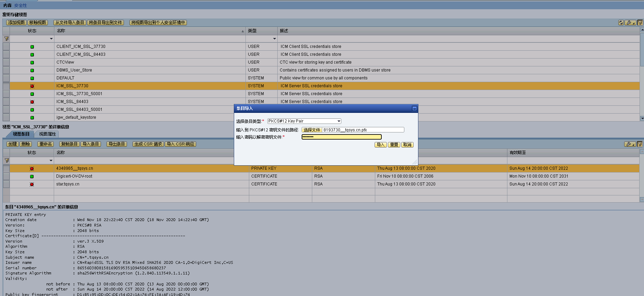Open 状态 filter dropdown in entries table
644x296 pixels.
coord(51,160)
